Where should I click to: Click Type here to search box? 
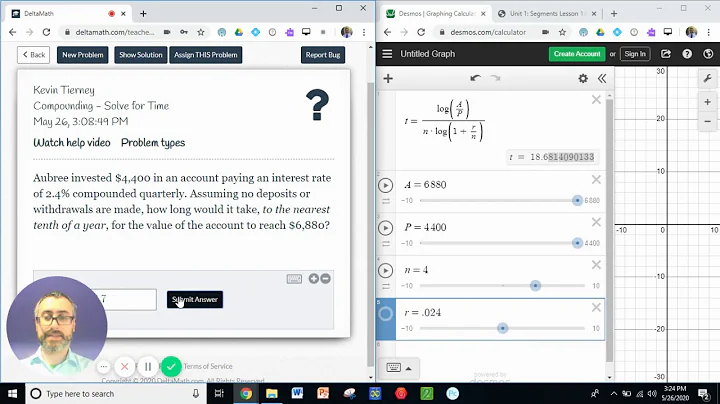(115, 393)
